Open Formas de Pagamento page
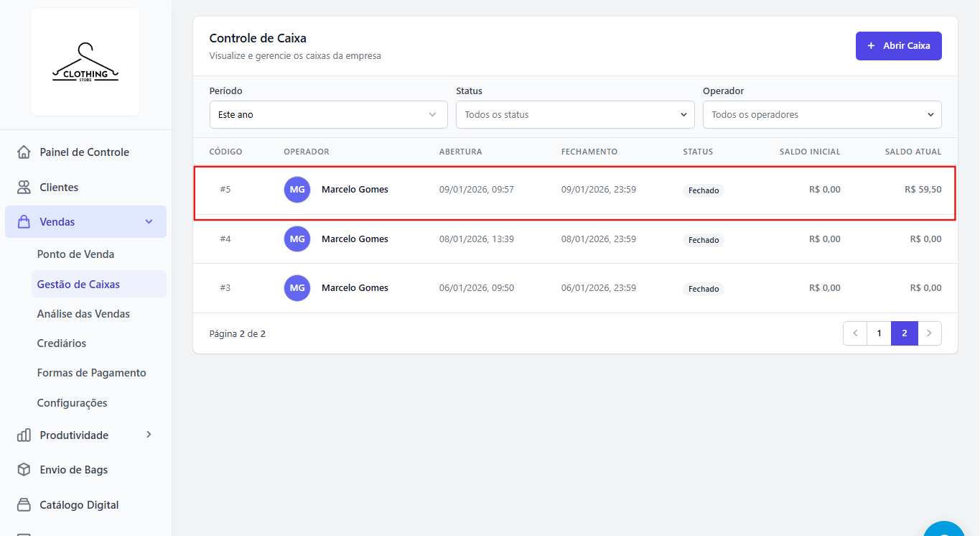Screen dimensions: 980x536 click(91, 373)
